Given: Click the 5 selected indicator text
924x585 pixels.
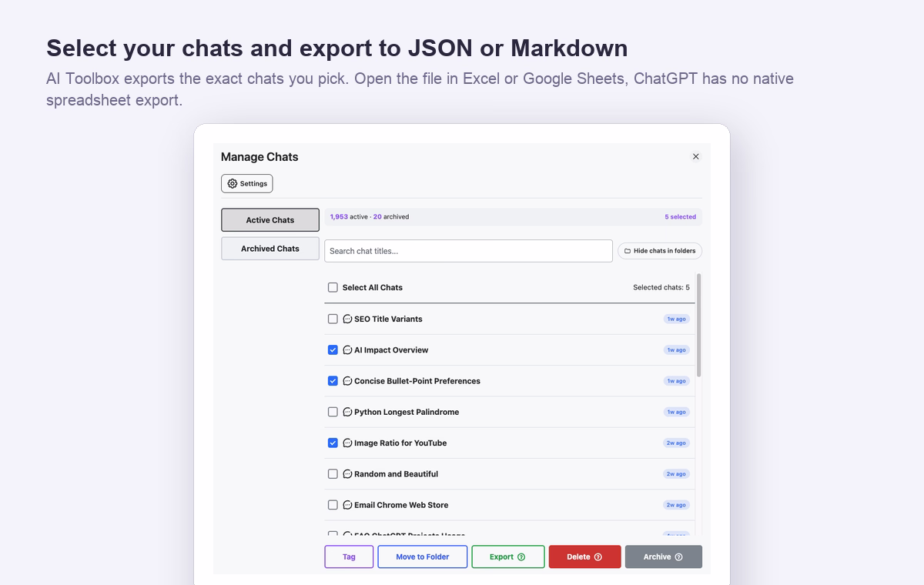Looking at the screenshot, I should (x=680, y=217).
